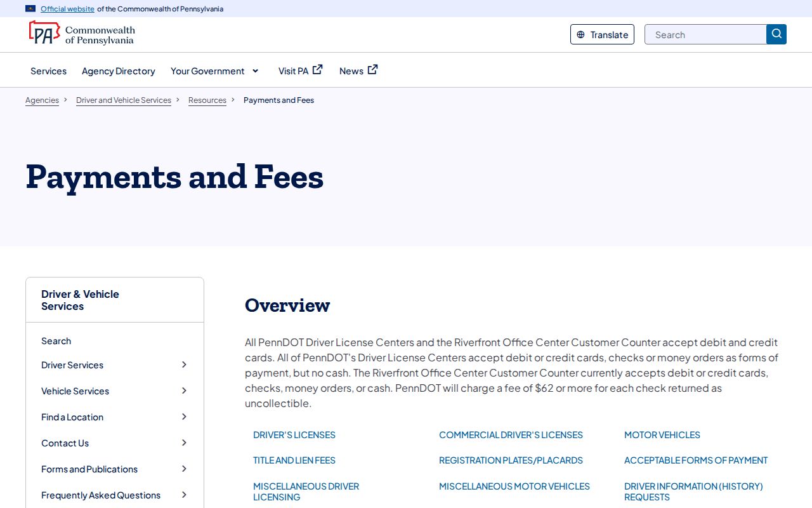
Task: Open Your Government menu
Action: point(207,71)
